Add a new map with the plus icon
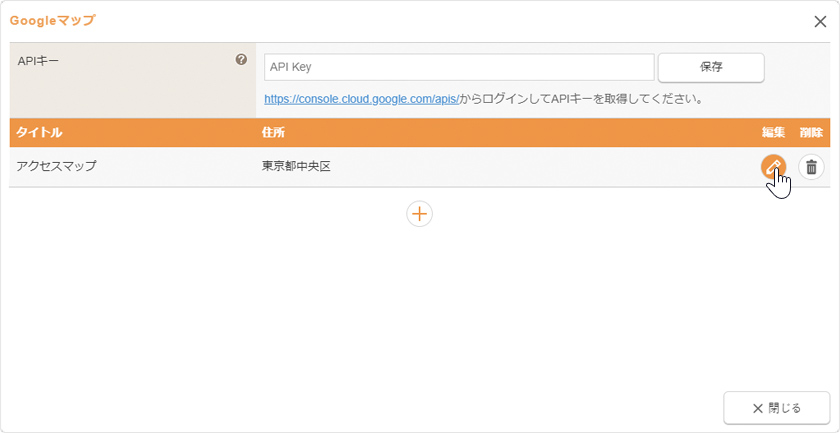840x433 pixels. pos(419,214)
